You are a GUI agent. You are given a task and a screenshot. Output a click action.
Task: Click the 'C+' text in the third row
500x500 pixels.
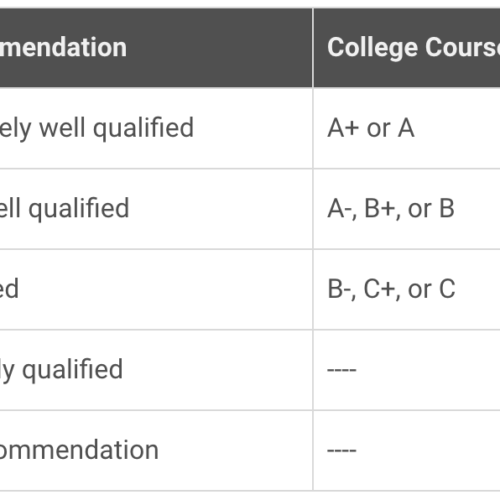[379, 289]
